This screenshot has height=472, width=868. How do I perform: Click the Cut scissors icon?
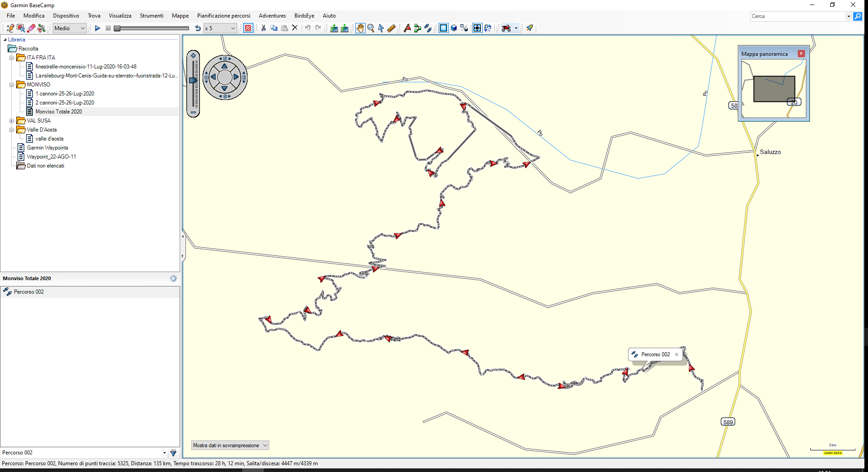point(264,28)
